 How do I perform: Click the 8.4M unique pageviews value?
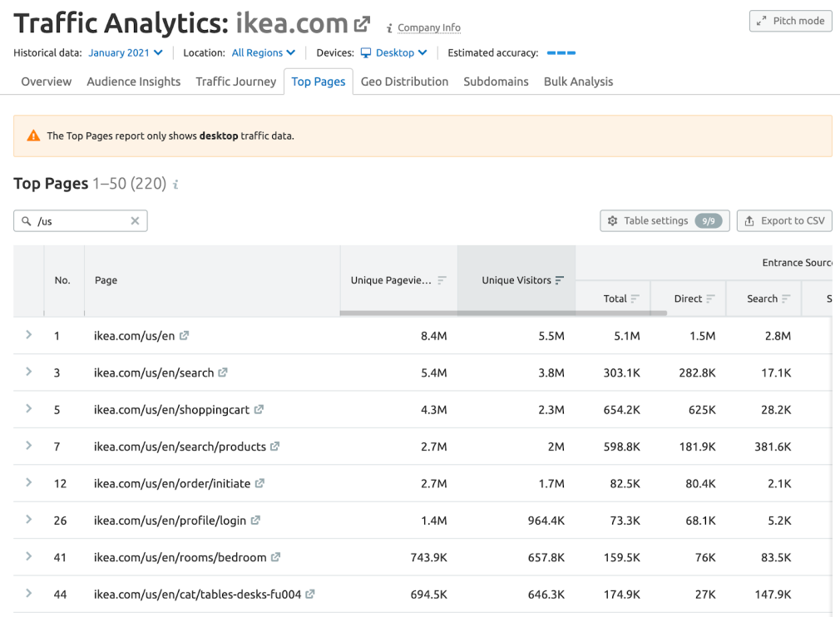pos(433,336)
